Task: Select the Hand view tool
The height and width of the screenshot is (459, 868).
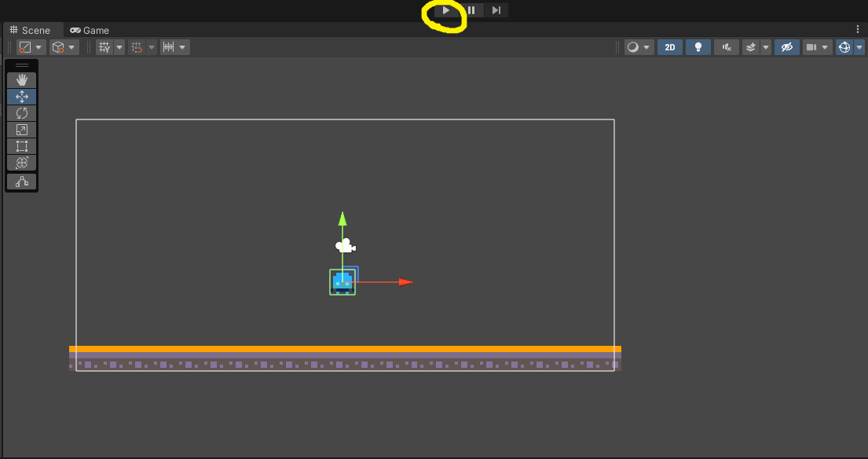Action: point(21,80)
